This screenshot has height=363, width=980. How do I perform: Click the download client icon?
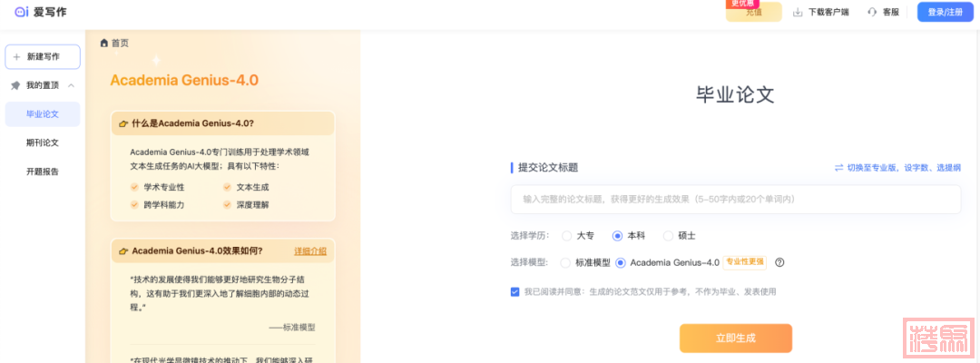(798, 13)
